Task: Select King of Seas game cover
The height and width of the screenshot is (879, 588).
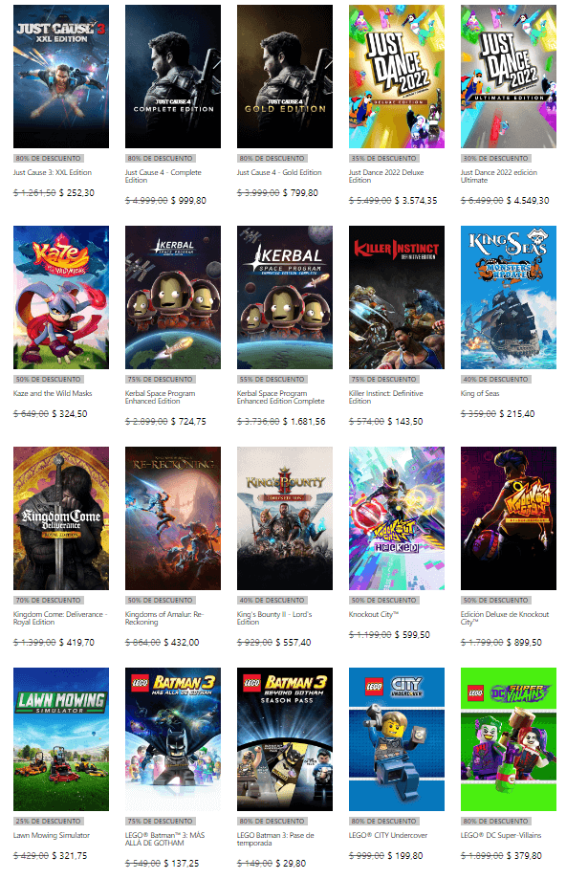Action: (x=509, y=297)
